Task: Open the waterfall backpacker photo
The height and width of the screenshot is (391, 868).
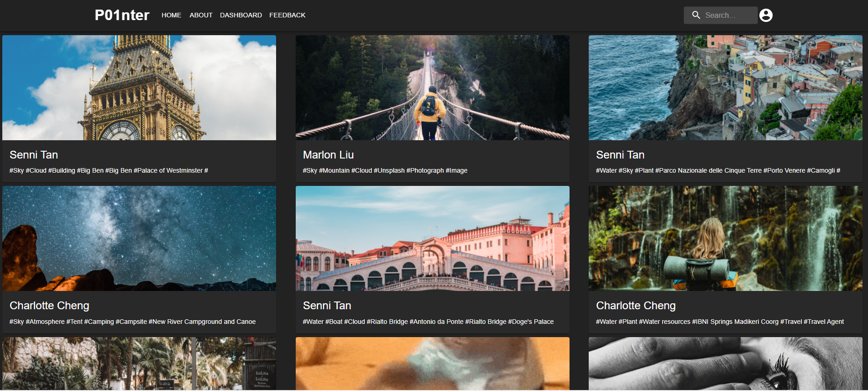Action: coord(726,238)
